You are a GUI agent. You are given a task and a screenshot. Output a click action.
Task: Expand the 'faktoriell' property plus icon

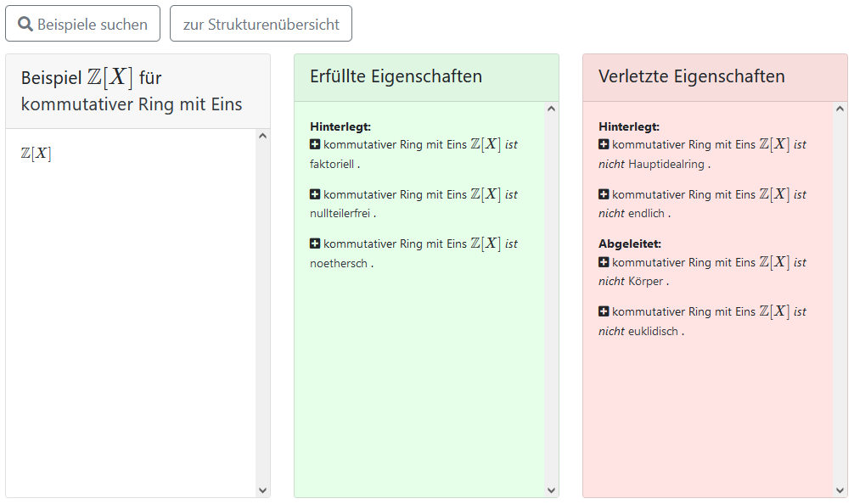[315, 144]
